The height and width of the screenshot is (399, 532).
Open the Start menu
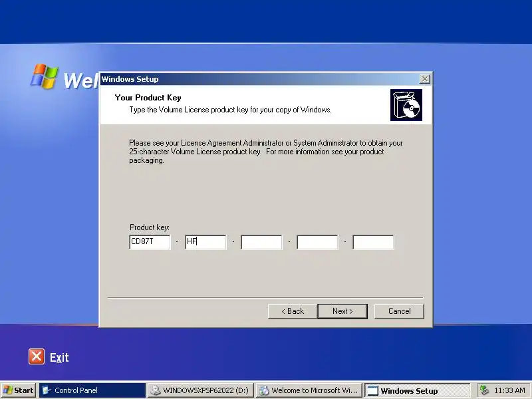pos(19,390)
